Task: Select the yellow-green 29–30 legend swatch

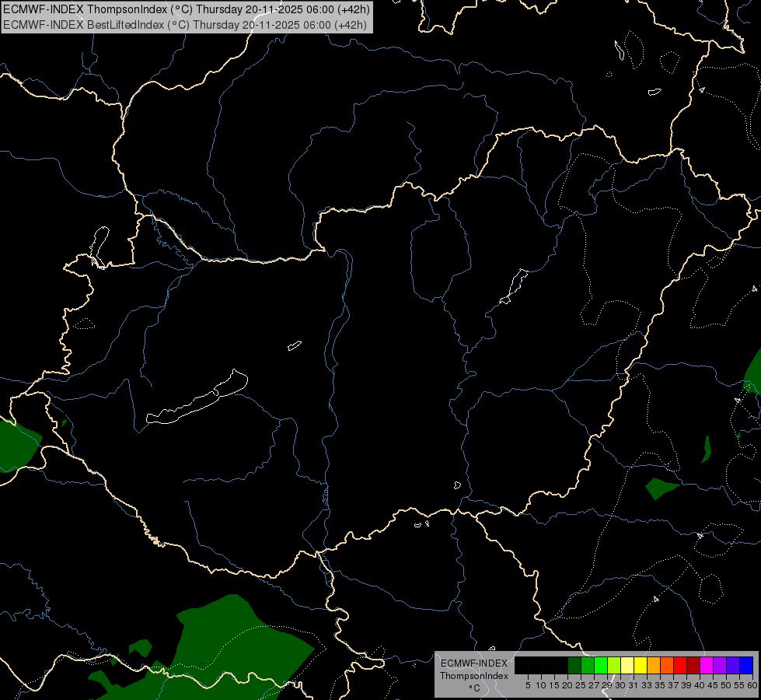Action: point(614,665)
